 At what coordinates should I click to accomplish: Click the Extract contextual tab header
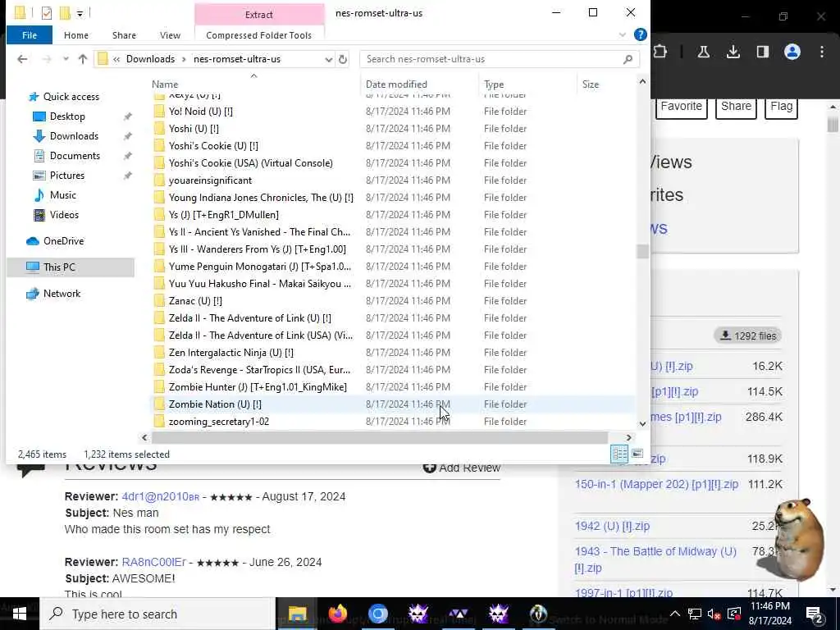pos(258,15)
